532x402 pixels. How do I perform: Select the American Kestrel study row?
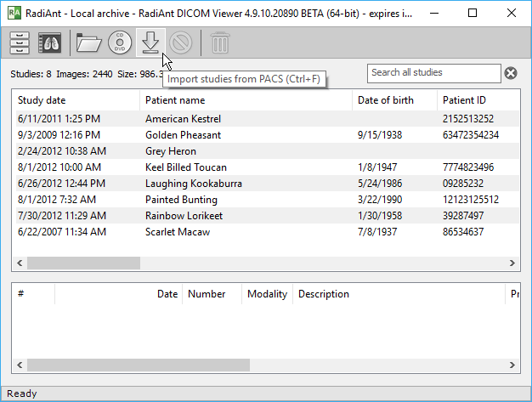(268, 119)
